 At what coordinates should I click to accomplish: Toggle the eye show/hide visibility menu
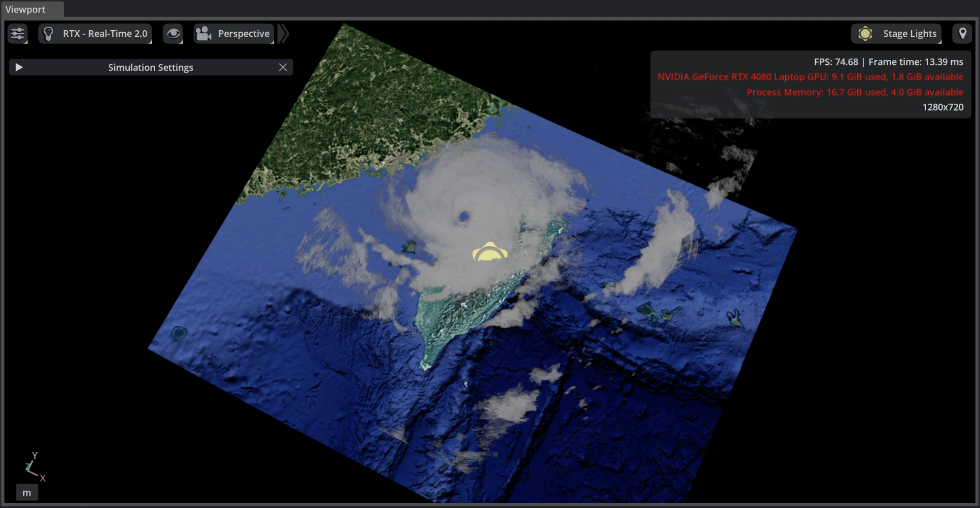(173, 34)
